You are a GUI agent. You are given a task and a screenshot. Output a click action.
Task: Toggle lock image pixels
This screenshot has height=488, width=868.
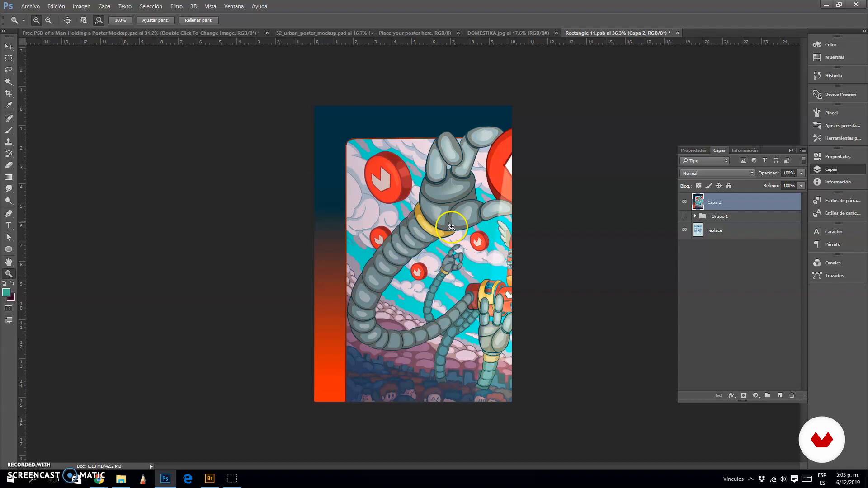[x=708, y=186]
